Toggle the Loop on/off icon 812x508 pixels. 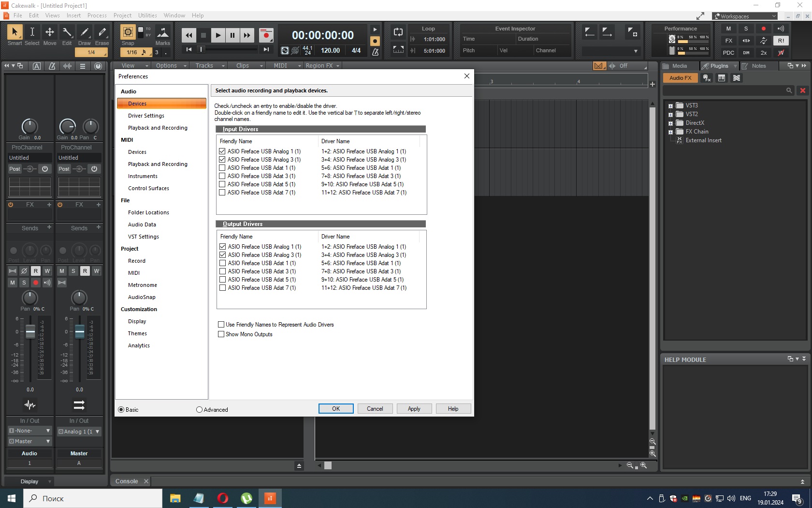tap(398, 32)
